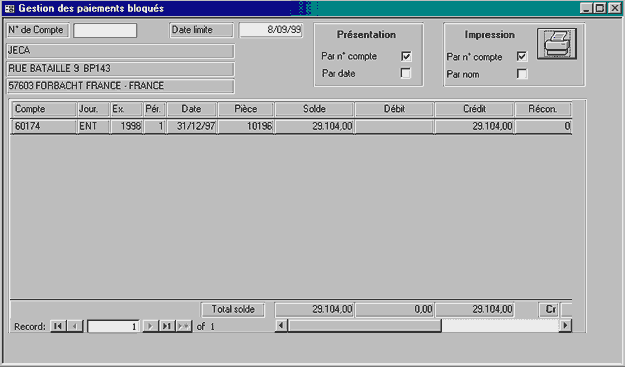Viewport: 625px width, 367px height.
Task: Click horizontal scrollbar right arrow
Action: coord(565,326)
